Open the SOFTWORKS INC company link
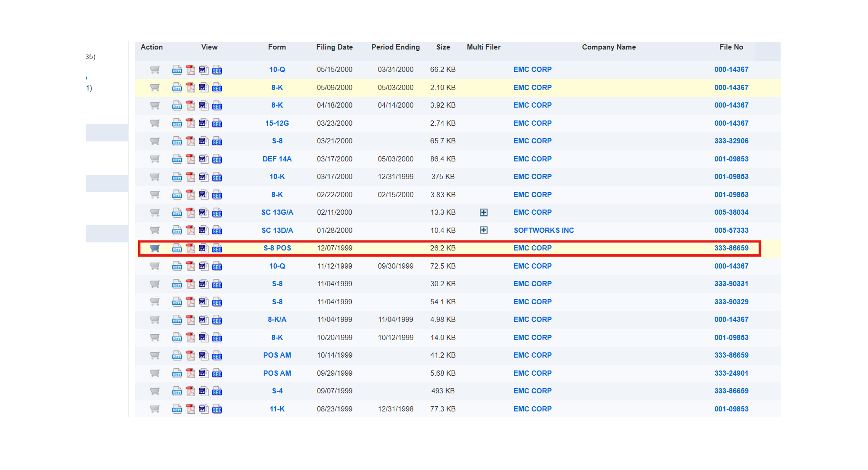The image size is (868, 470). click(x=544, y=230)
